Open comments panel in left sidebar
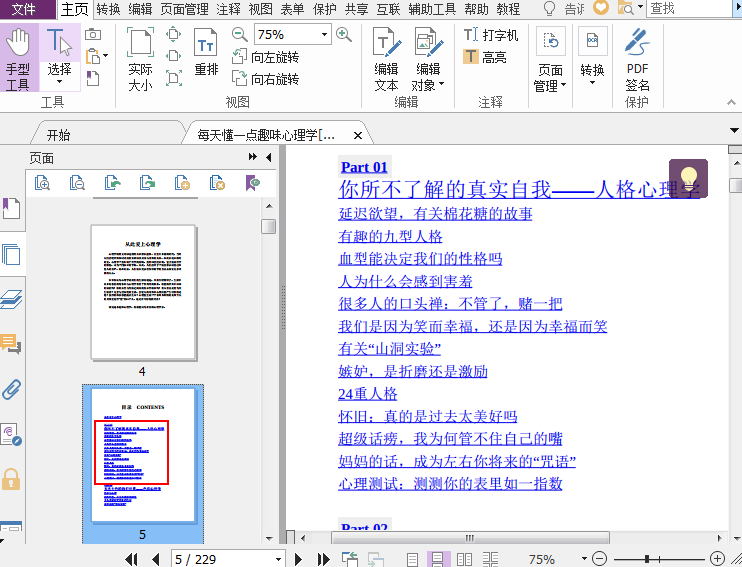 [x=11, y=344]
